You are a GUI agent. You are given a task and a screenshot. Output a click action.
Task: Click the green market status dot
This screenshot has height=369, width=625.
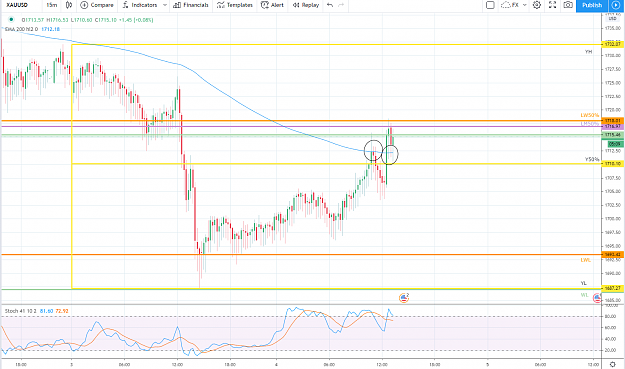tap(11, 20)
